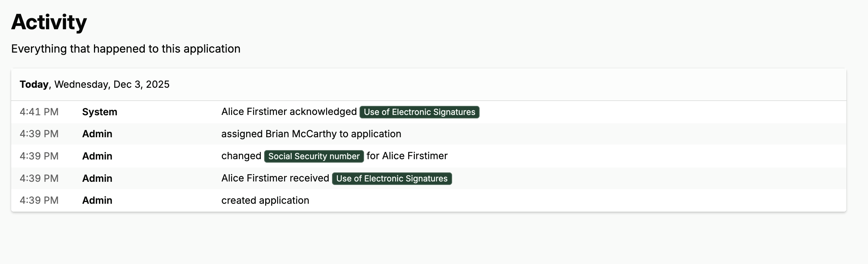Click the 'Use of Electronic Signatures' badge in acknowledged row
Image resolution: width=868 pixels, height=264 pixels.
tap(419, 112)
